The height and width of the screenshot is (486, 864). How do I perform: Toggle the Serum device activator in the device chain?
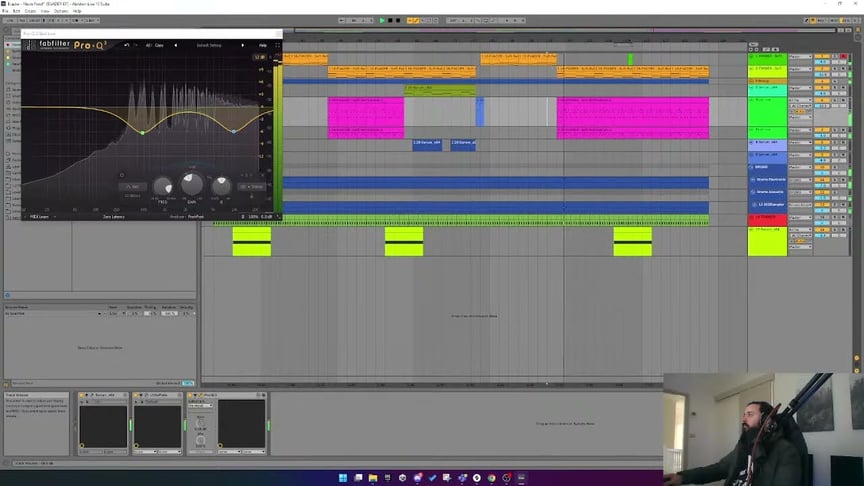coord(82,395)
